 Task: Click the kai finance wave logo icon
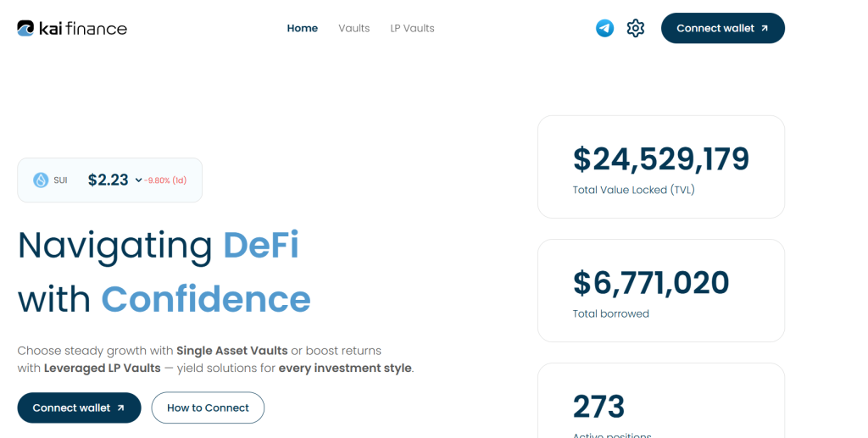[x=26, y=28]
